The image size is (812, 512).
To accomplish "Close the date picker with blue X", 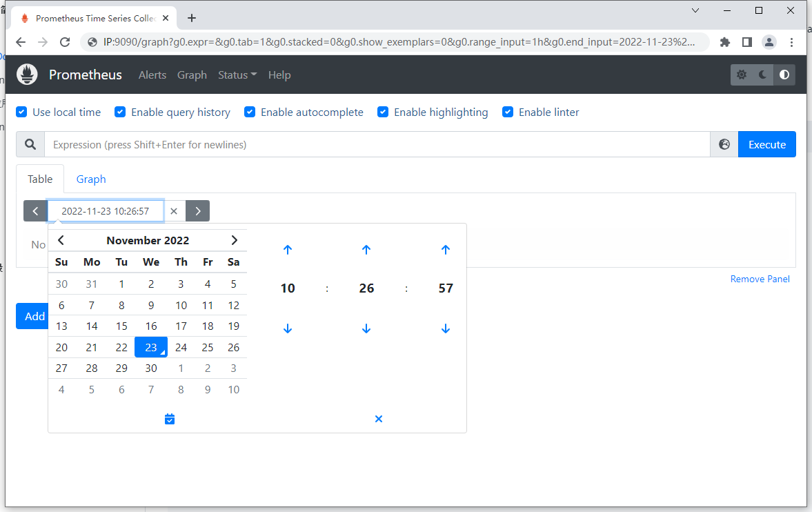I will coord(379,419).
